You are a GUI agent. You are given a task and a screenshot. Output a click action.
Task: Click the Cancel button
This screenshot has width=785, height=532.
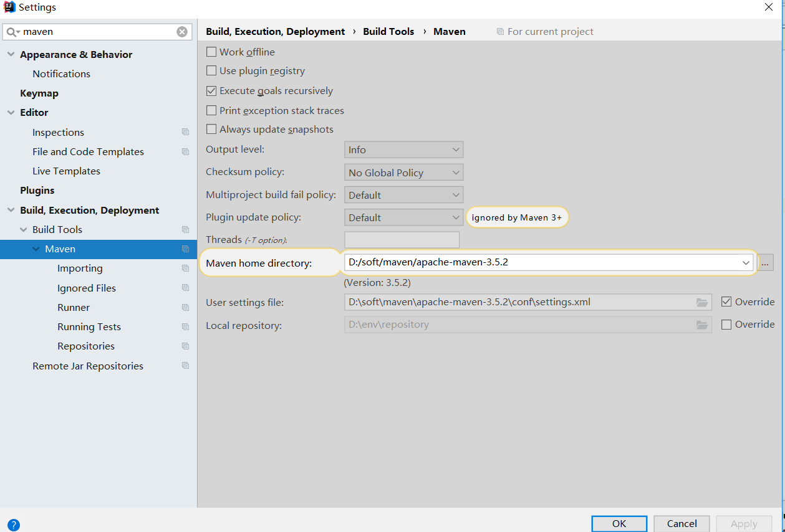click(682, 523)
